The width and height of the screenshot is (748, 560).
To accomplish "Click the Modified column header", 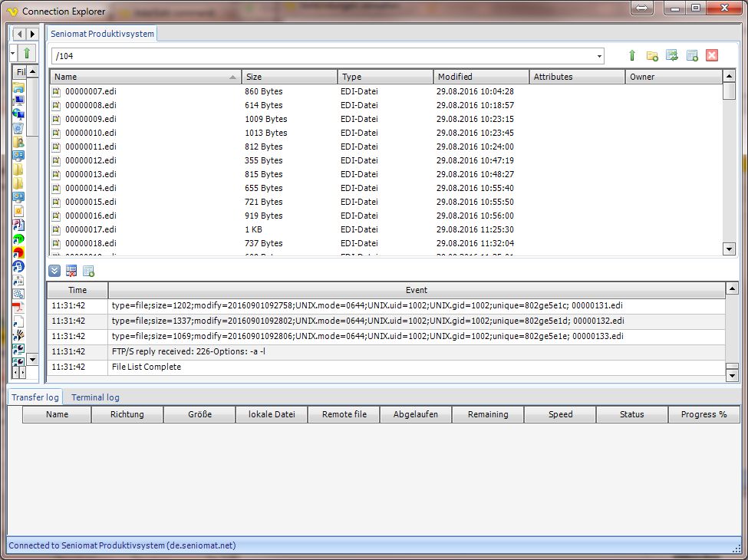I will click(x=481, y=77).
